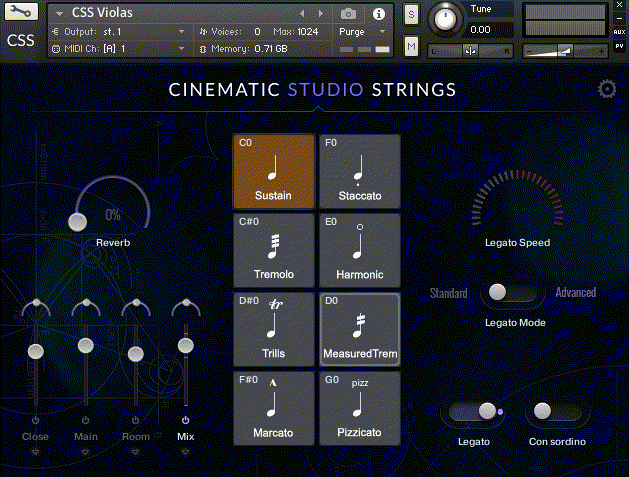629x477 pixels.
Task: Click the CSS Violas instrument name
Action: pyautogui.click(x=102, y=13)
